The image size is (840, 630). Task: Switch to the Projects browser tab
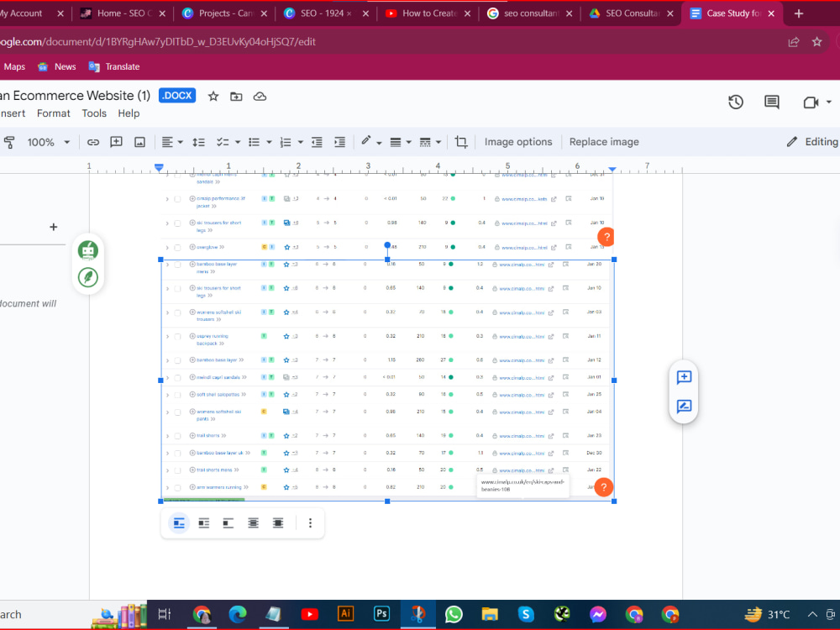(224, 13)
